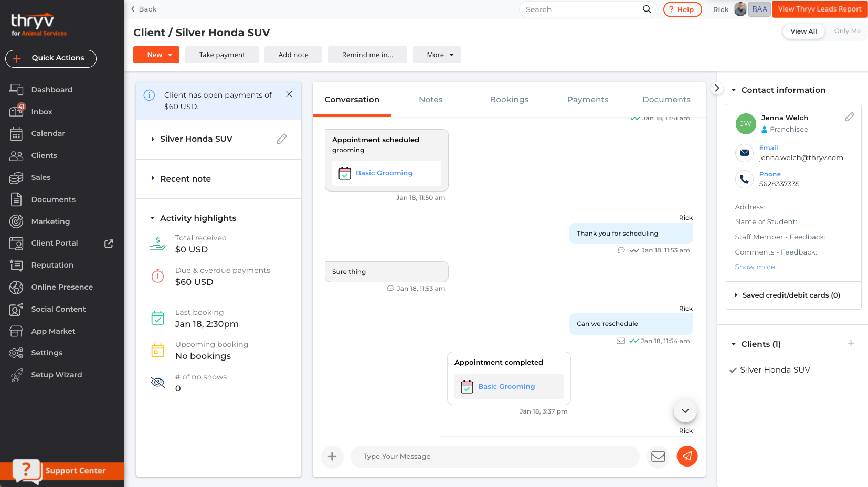Open the Documents sidebar section
The height and width of the screenshot is (487, 868).
(53, 199)
